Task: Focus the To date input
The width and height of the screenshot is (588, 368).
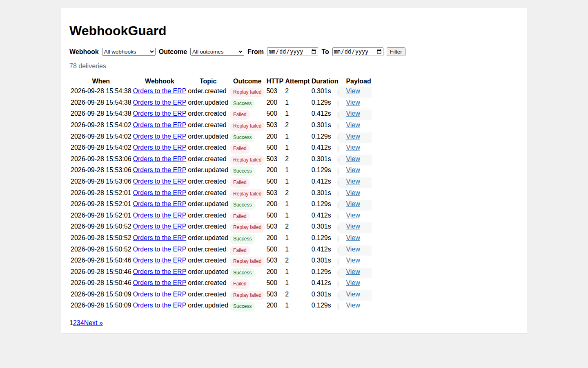Action: (358, 52)
